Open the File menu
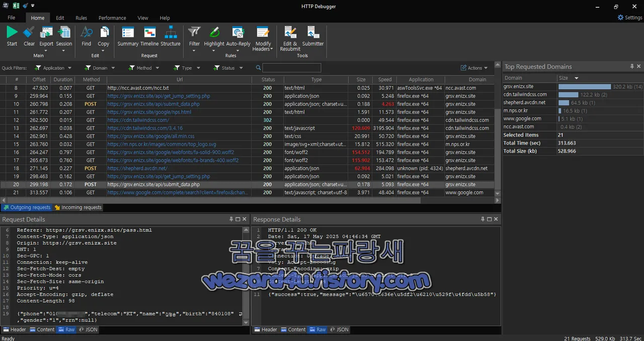The image size is (644, 341). coord(12,18)
